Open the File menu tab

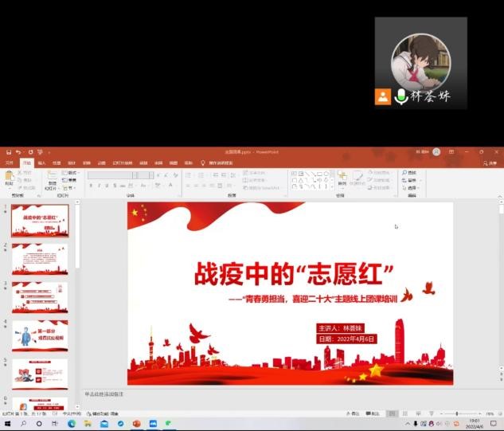(x=10, y=163)
